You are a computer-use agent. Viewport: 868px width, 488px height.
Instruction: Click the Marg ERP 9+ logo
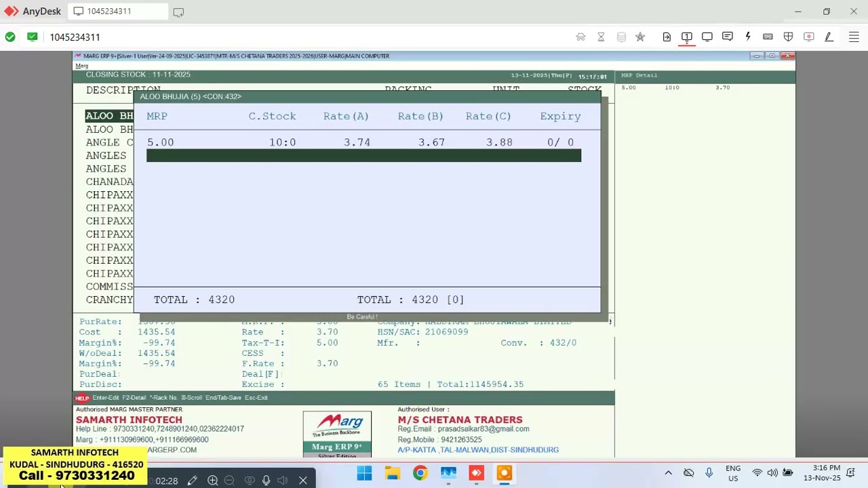point(337,434)
